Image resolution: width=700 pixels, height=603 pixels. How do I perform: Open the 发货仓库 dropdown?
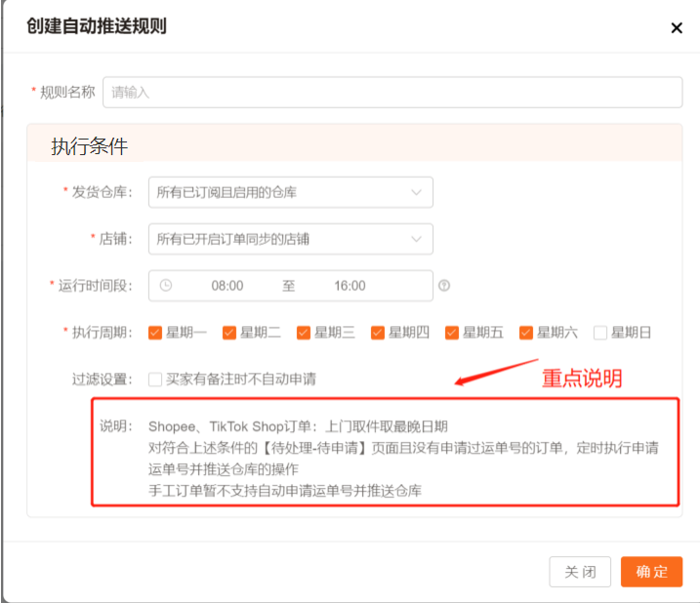[x=291, y=192]
